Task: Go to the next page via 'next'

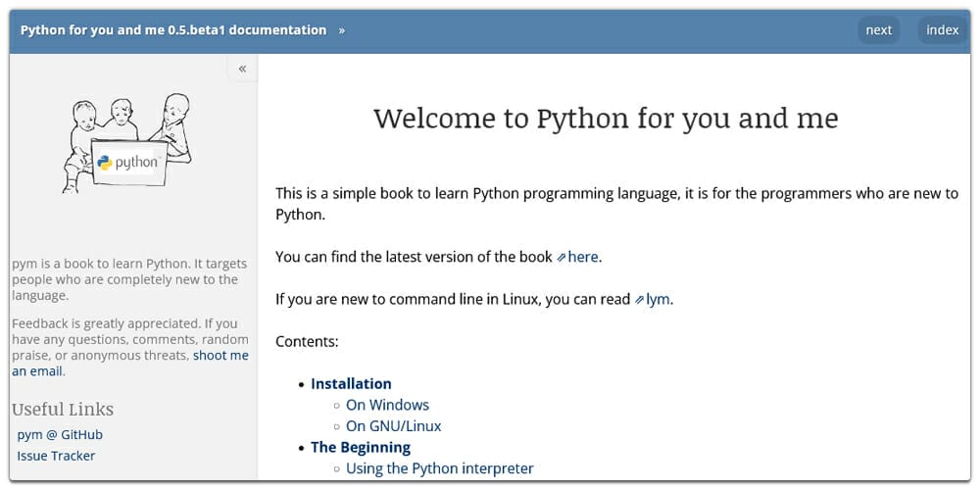Action: (x=879, y=30)
